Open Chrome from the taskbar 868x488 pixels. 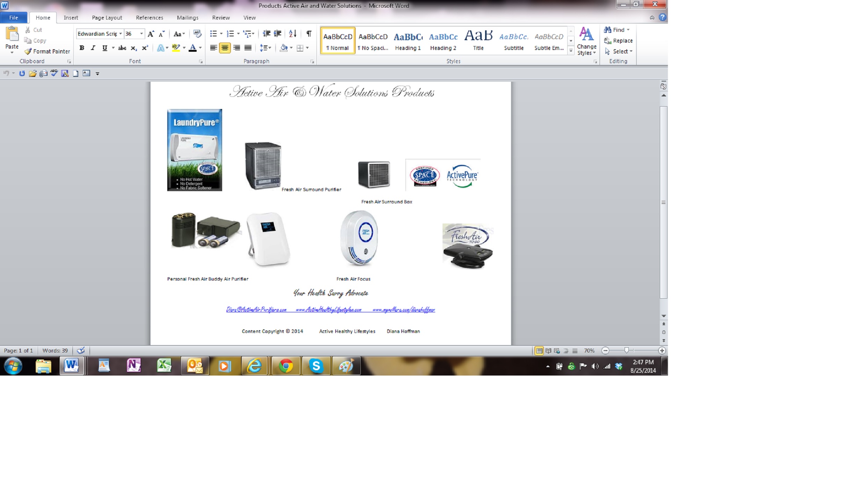click(286, 366)
